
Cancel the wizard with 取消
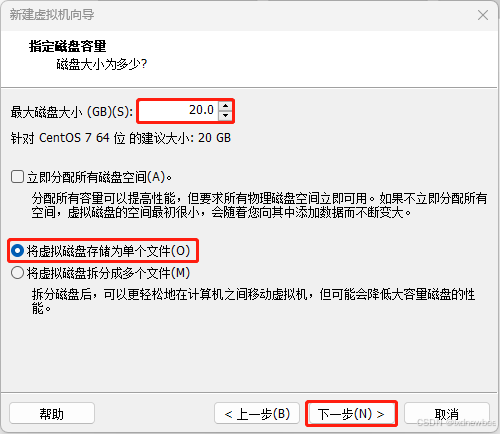click(447, 413)
